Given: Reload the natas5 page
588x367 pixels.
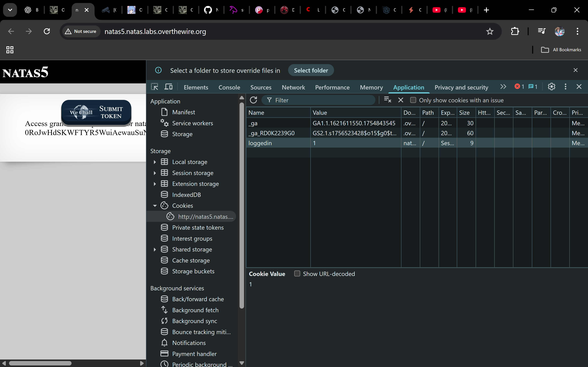Looking at the screenshot, I should 47,31.
